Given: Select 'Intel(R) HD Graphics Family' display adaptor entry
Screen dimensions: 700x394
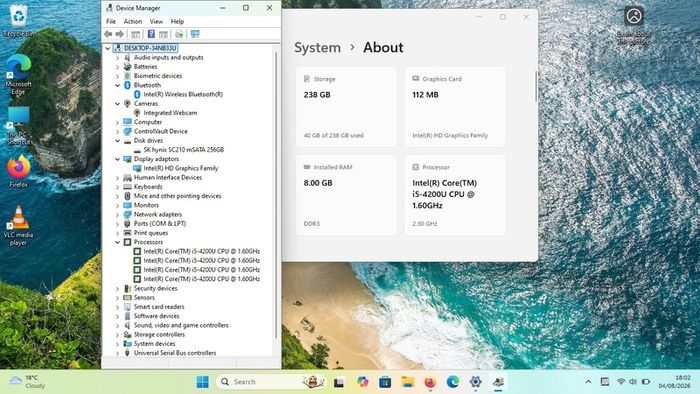Looking at the screenshot, I should pyautogui.click(x=181, y=168).
